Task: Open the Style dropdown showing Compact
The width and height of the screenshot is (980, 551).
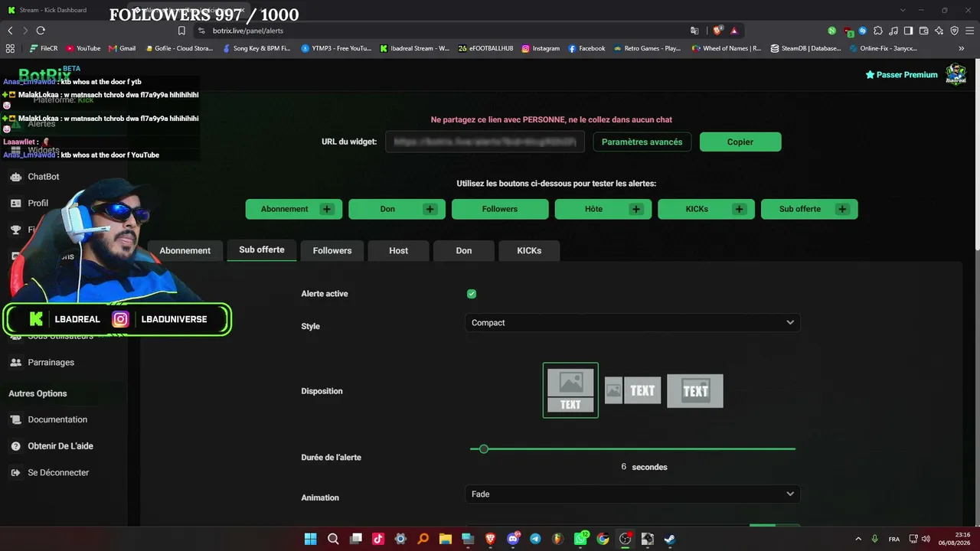Action: [632, 323]
